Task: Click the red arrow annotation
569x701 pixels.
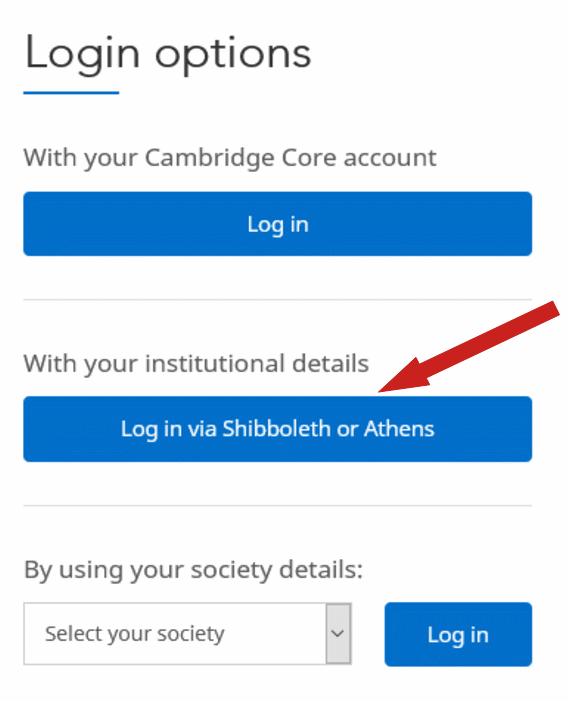Action: [x=469, y=347]
